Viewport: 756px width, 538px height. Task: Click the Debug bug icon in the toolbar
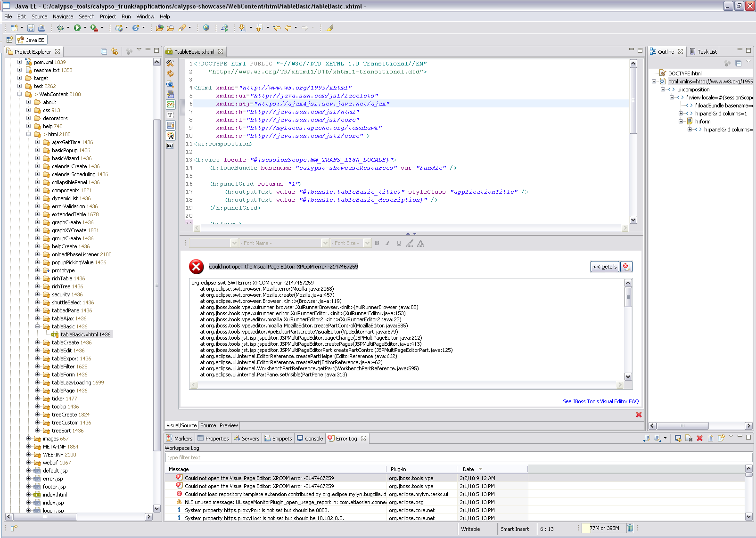pyautogui.click(x=60, y=28)
